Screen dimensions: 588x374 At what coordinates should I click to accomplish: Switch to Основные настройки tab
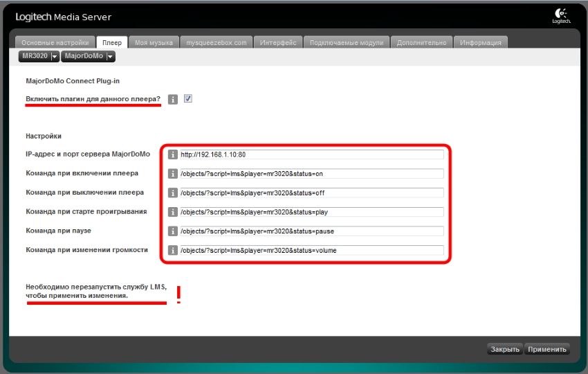tap(55, 42)
